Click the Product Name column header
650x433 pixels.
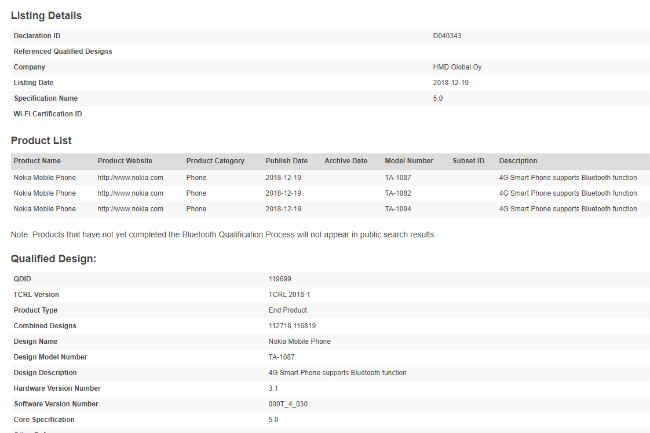point(37,161)
